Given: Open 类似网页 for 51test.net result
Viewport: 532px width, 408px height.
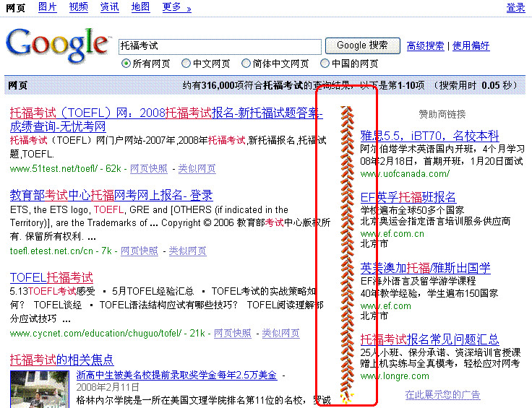Looking at the screenshot, I should pos(197,168).
